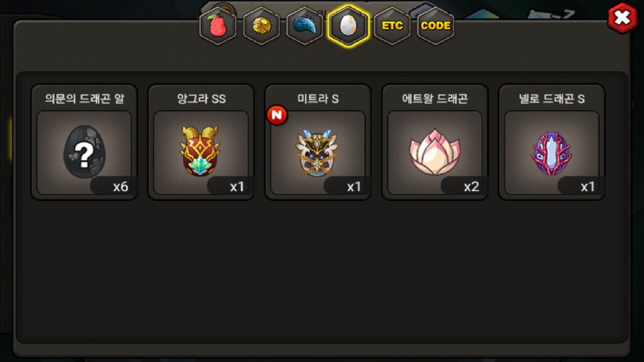Click the 에트왈 드래곤 card title
Viewport: 644px width, 362px height.
point(435,99)
